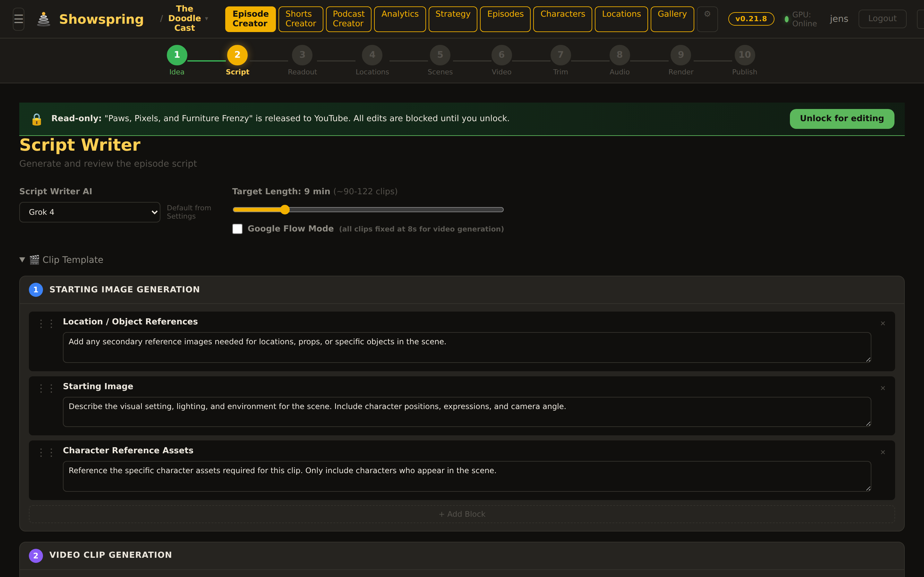Image resolution: width=924 pixels, height=577 pixels.
Task: Remove the Starting Image block
Action: click(x=883, y=388)
